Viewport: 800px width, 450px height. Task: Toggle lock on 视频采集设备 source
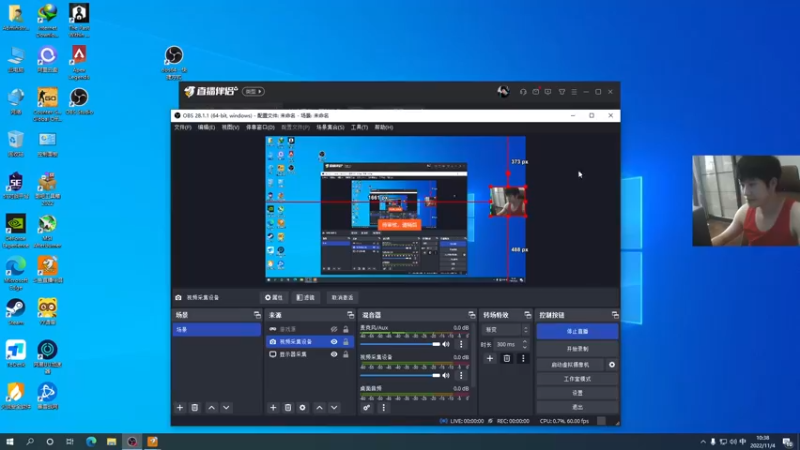346,342
